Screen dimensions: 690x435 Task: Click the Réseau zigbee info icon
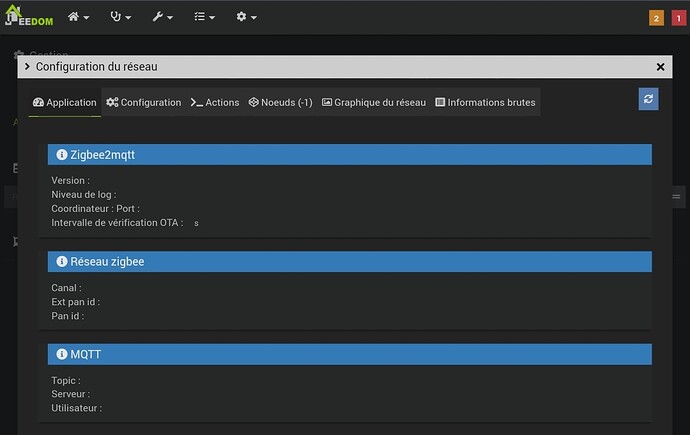coord(62,262)
